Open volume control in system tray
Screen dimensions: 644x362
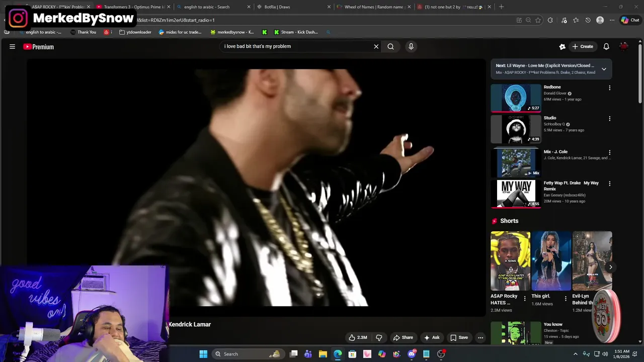pos(605,354)
